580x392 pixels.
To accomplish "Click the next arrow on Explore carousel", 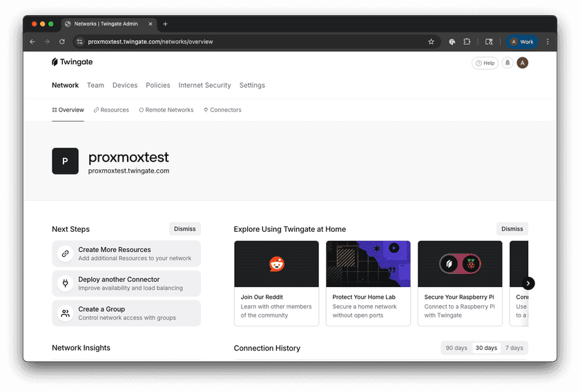I will click(528, 283).
